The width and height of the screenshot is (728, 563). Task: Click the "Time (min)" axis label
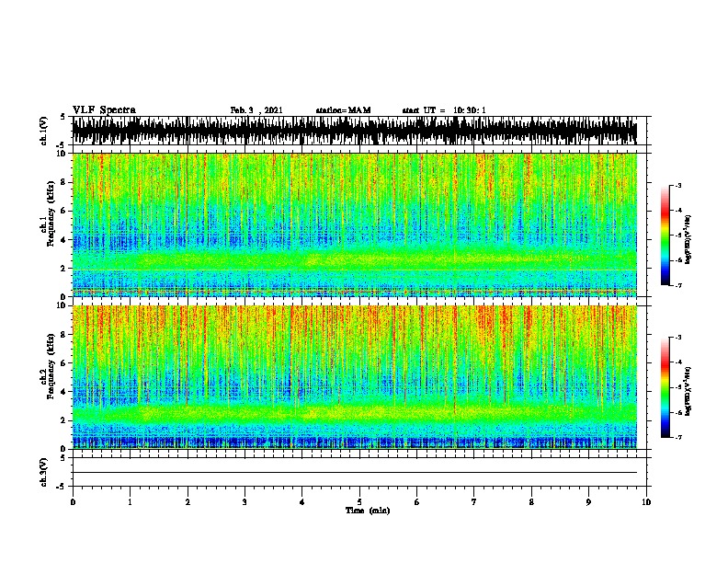[368, 511]
